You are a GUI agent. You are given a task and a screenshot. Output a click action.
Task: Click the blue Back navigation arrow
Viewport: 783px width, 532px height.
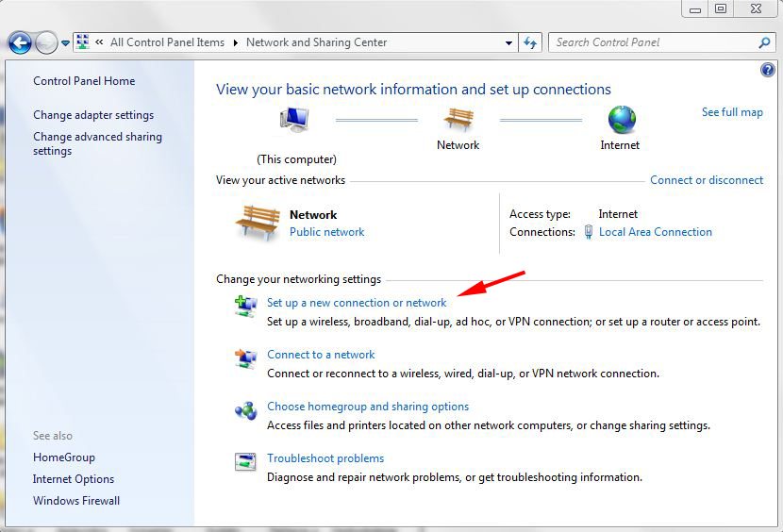[20, 43]
